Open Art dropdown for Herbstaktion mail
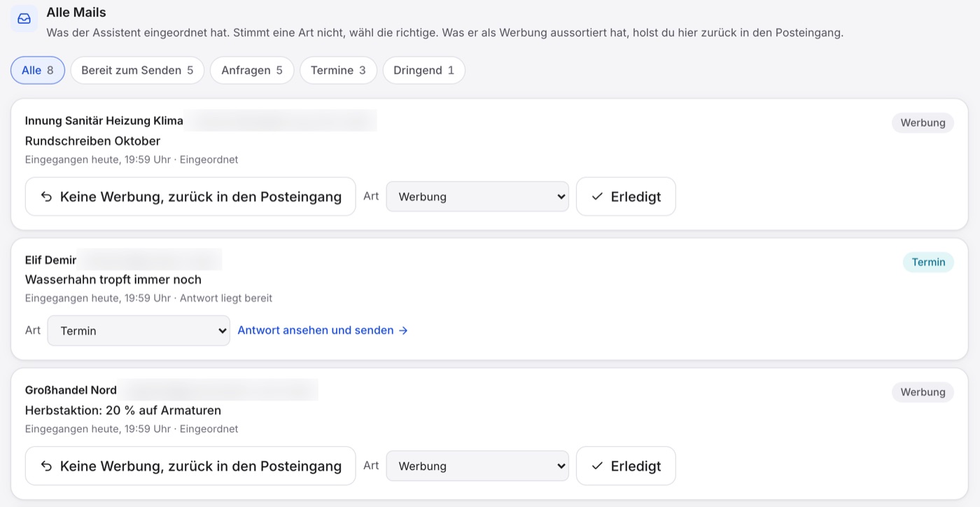This screenshot has width=980, height=507. [x=477, y=466]
